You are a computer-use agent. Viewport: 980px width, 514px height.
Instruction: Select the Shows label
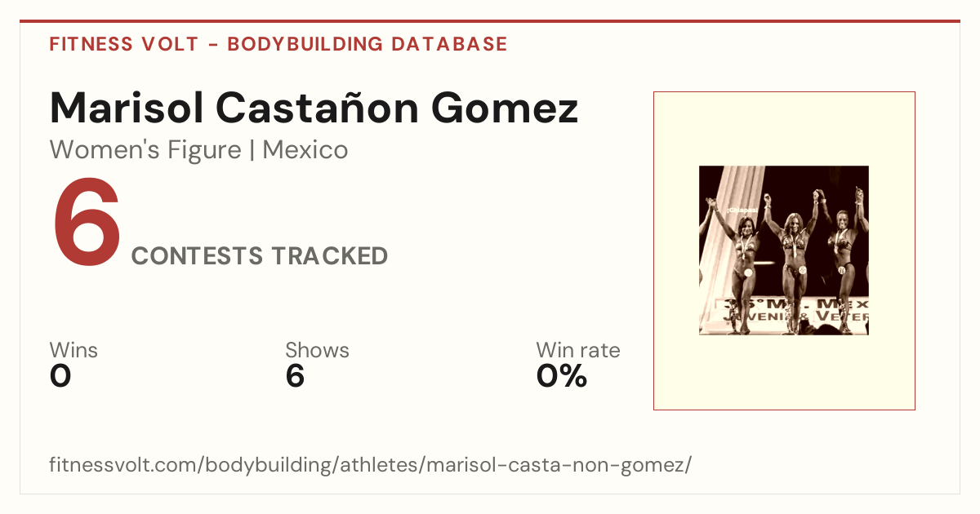pyautogui.click(x=317, y=351)
